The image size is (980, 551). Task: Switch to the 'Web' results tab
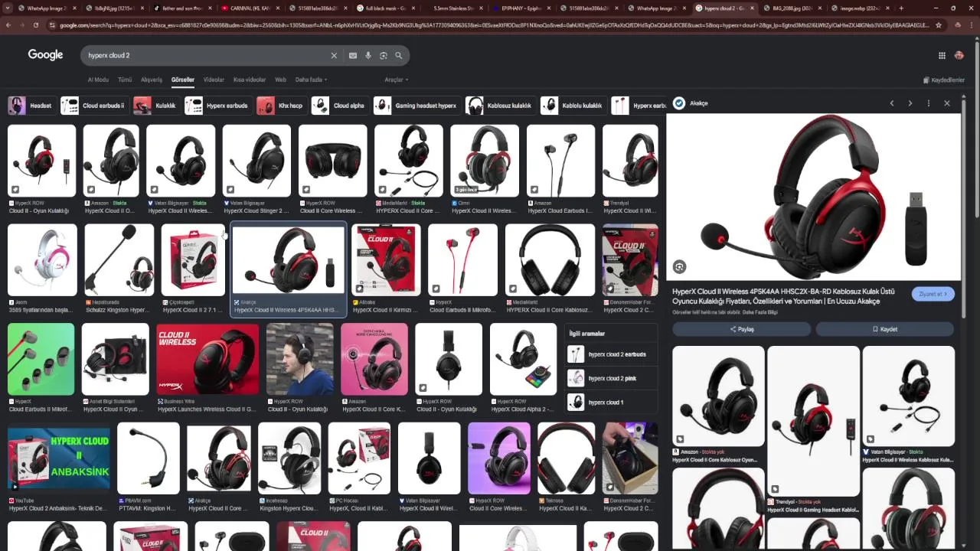[280, 80]
